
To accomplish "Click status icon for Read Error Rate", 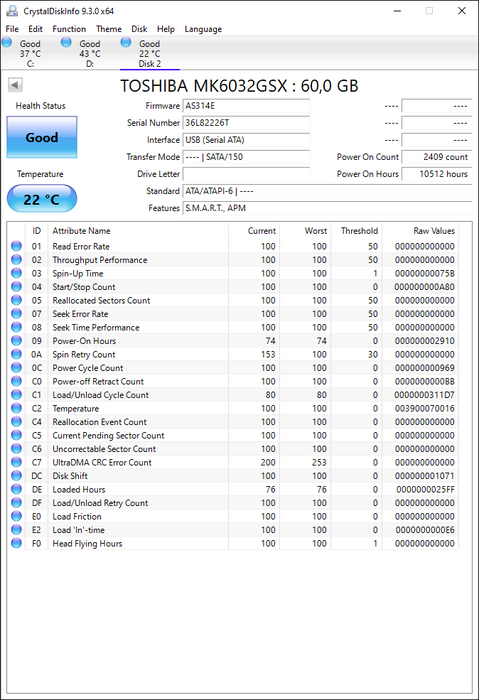I will (17, 246).
